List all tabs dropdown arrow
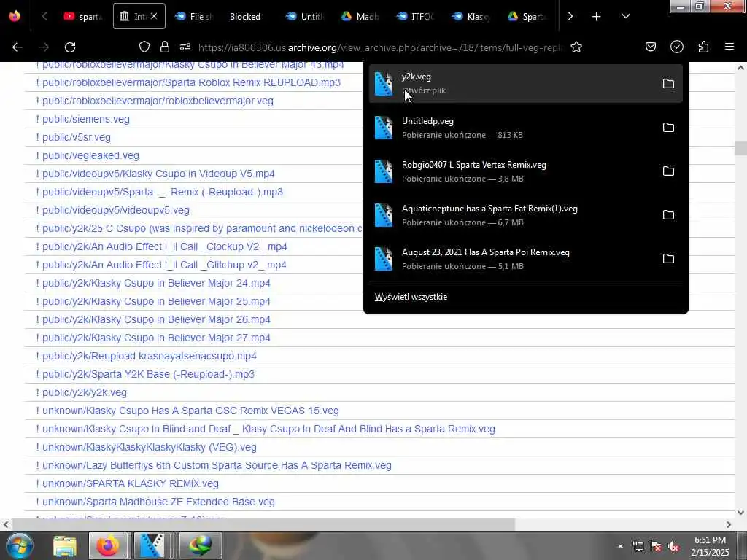The width and height of the screenshot is (747, 560). coord(626,17)
